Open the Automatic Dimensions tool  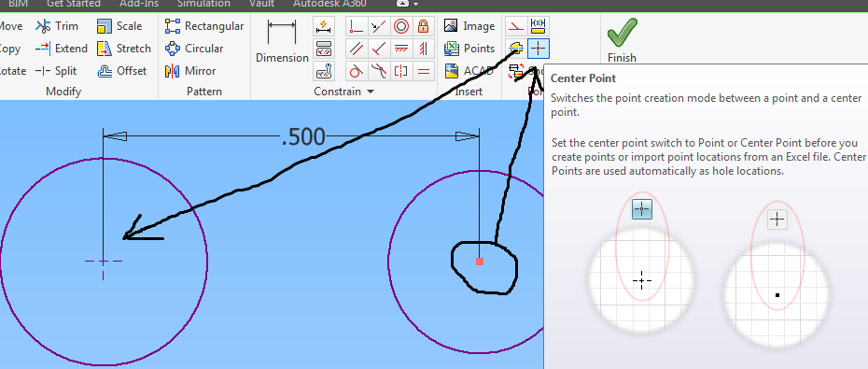click(324, 26)
